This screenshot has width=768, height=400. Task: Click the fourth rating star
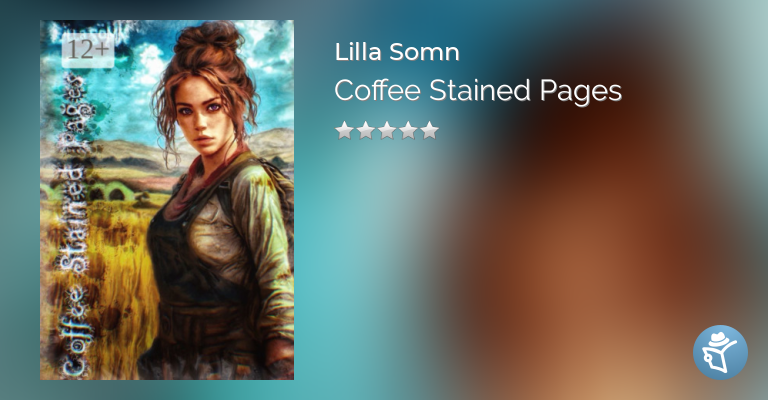(x=408, y=131)
